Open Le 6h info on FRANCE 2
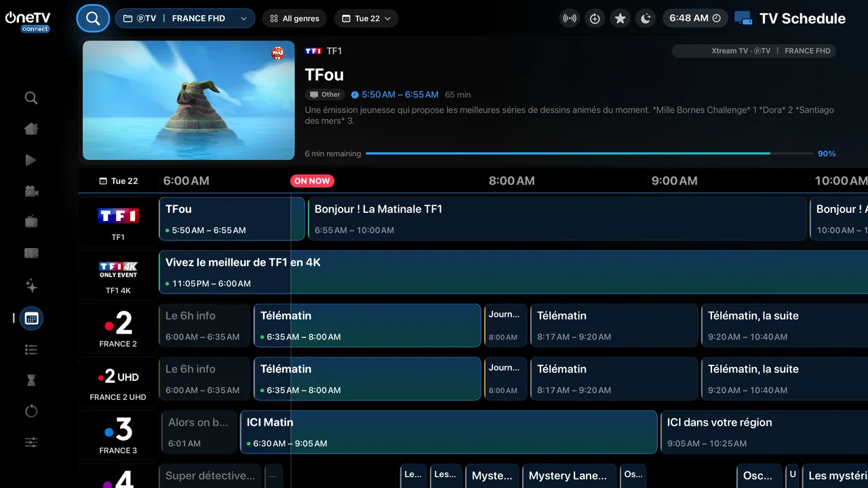868x488 pixels. pyautogui.click(x=205, y=325)
